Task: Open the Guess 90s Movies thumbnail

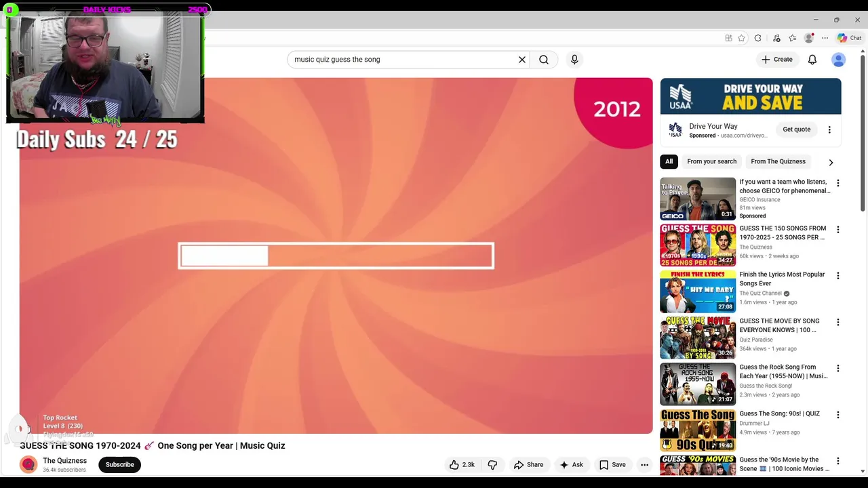Action: (x=698, y=466)
